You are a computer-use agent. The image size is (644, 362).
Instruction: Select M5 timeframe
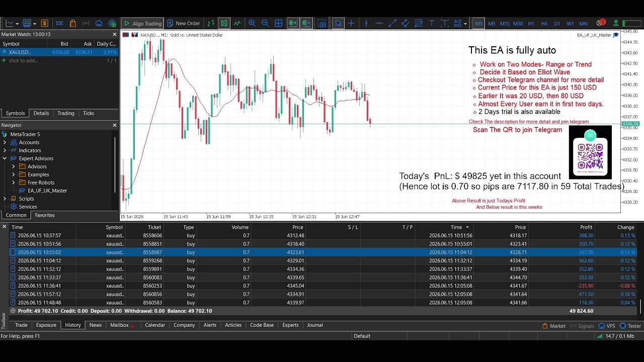click(492, 23)
